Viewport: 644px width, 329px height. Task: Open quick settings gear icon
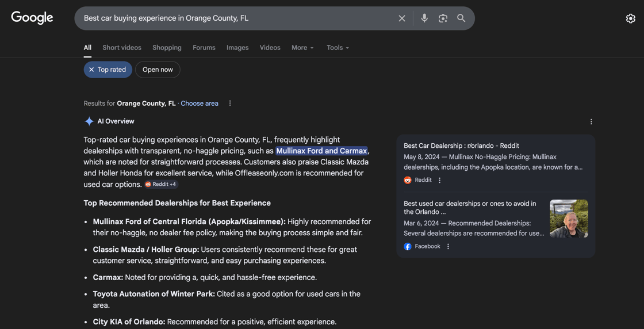pos(630,18)
